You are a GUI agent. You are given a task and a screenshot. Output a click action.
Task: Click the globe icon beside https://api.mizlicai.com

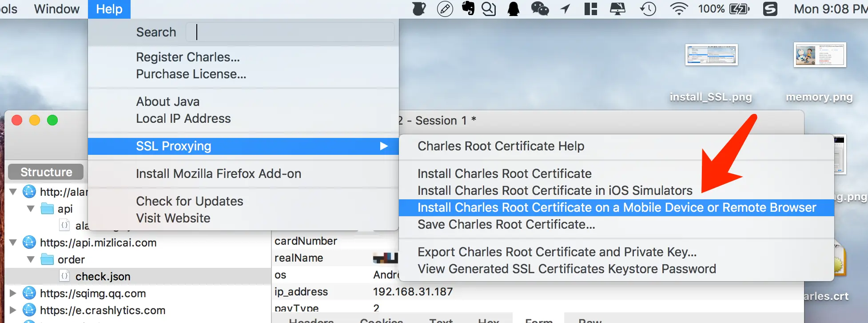pyautogui.click(x=29, y=242)
